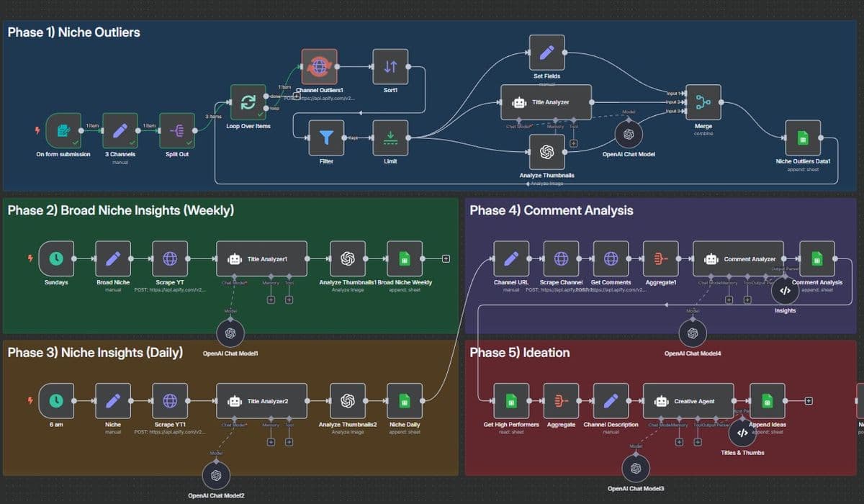The height and width of the screenshot is (504, 864).
Task: Select the On form submission trigger node
Action: (x=63, y=130)
